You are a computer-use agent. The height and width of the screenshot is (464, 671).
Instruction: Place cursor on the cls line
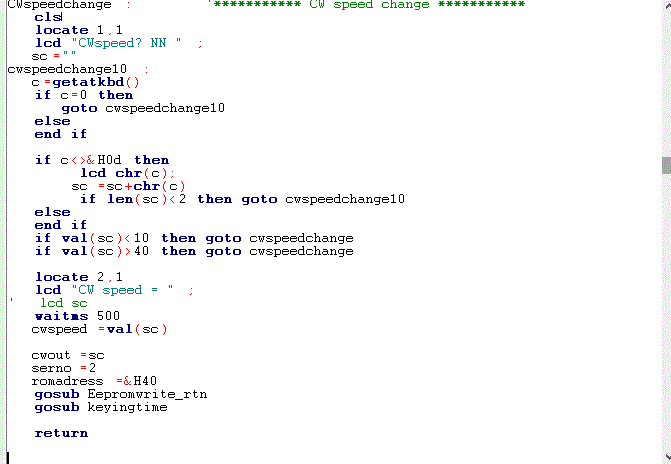tap(48, 17)
